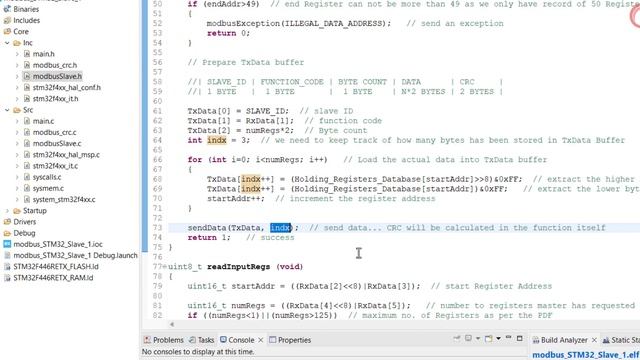Click the STM32F446RETX_FLASH.ld file icon
The image size is (640, 360).
pos(7,267)
